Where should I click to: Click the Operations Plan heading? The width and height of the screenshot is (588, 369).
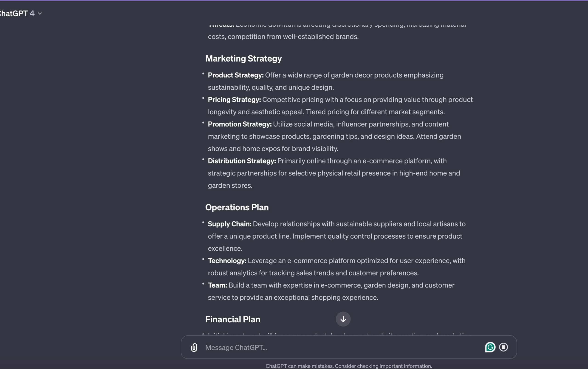pyautogui.click(x=237, y=207)
